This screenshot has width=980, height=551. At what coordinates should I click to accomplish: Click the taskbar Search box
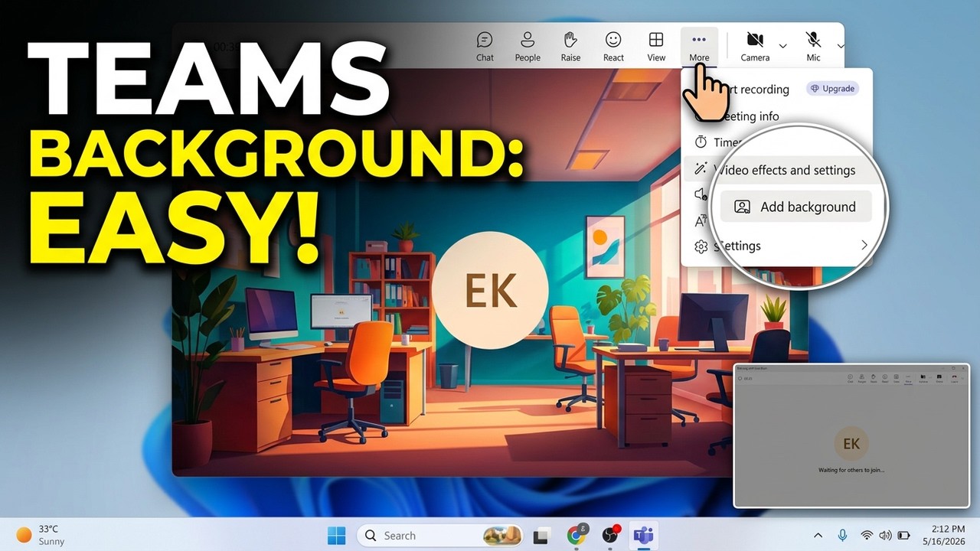[440, 536]
